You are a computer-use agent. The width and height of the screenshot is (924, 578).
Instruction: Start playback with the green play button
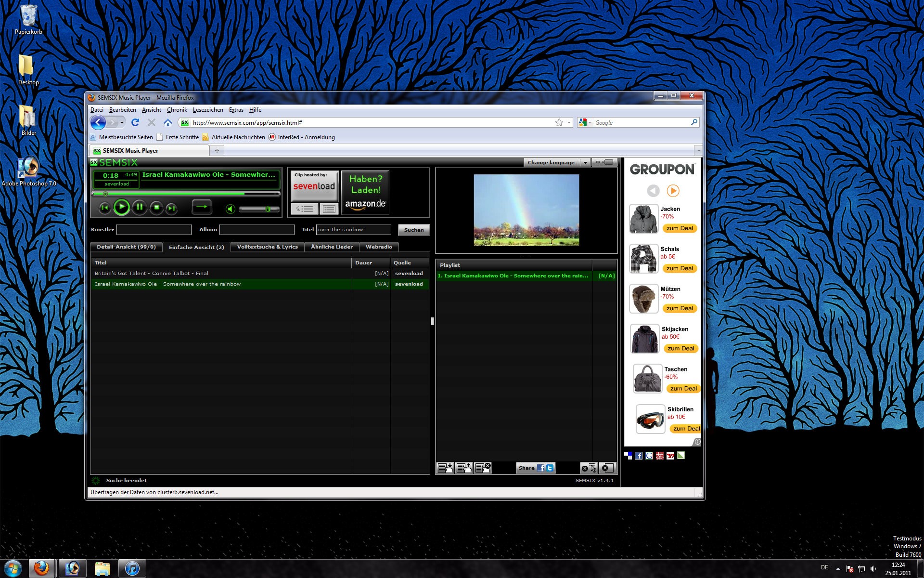click(122, 208)
